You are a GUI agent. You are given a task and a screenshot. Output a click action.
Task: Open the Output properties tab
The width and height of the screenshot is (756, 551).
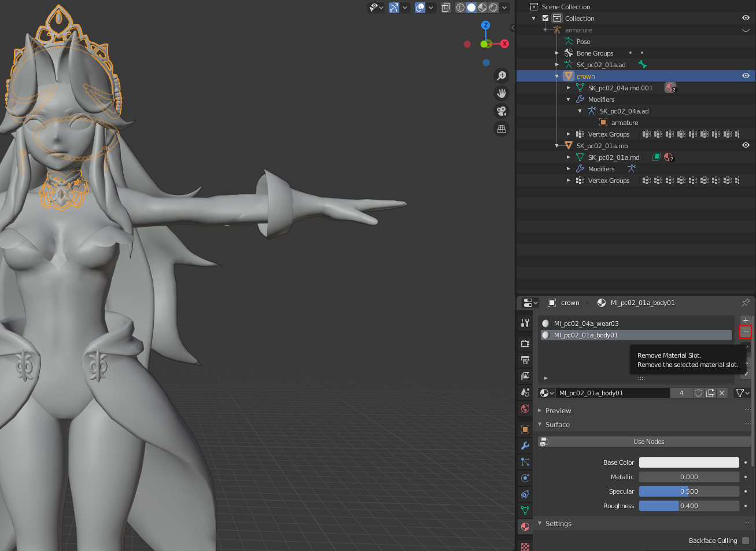(x=525, y=360)
